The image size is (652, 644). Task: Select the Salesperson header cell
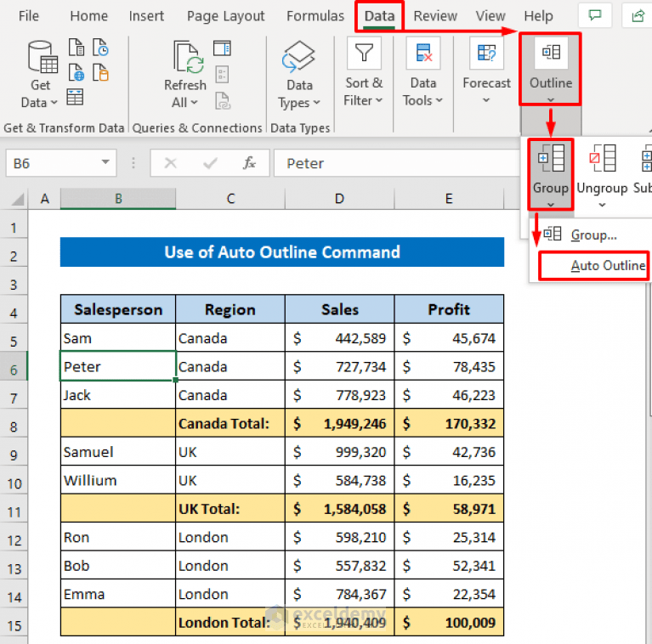pos(118,309)
